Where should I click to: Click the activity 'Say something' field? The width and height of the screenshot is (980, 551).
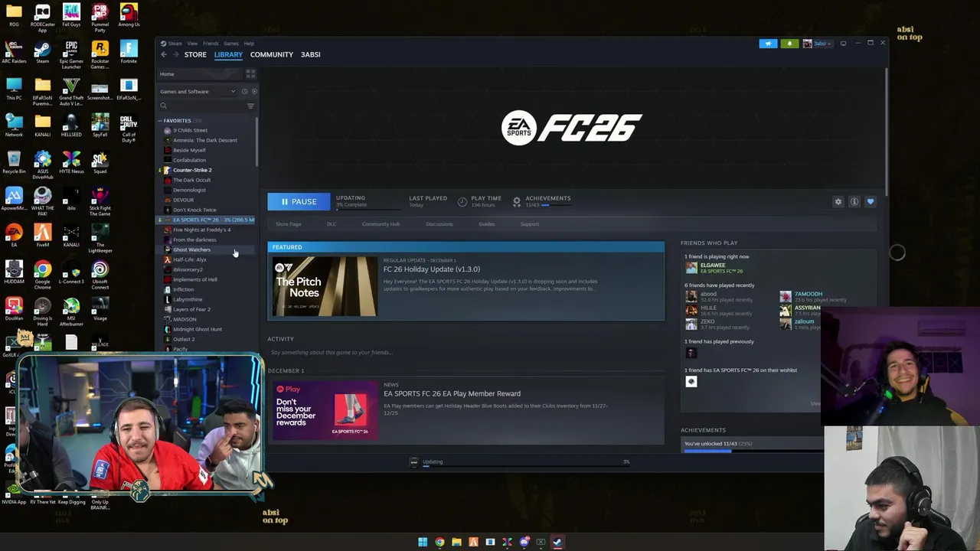[465, 352]
